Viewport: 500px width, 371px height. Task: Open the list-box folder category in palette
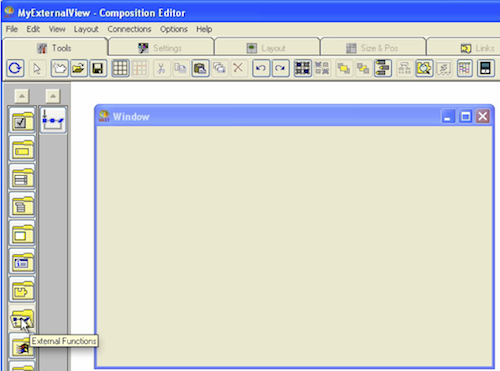22,177
